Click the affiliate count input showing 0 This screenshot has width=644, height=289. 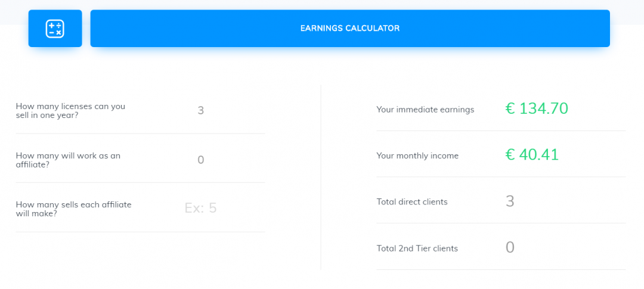[200, 160]
